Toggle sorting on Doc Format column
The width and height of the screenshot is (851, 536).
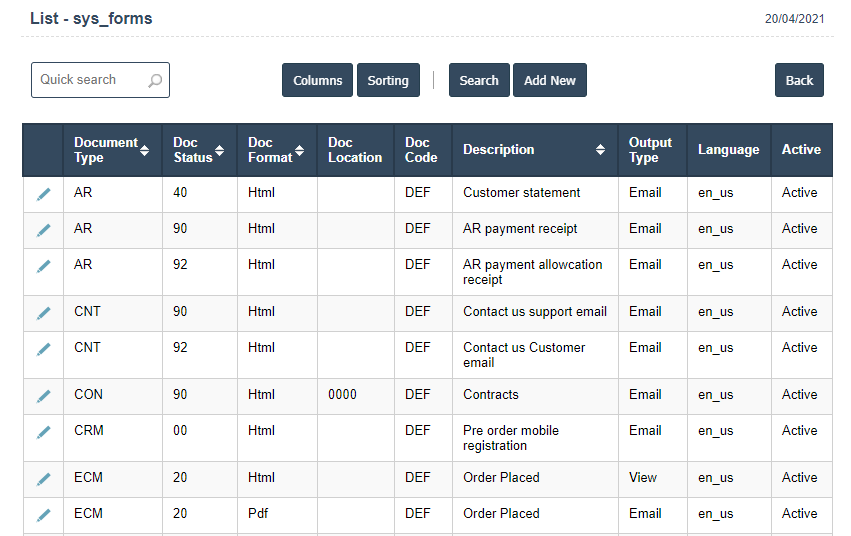coord(300,150)
